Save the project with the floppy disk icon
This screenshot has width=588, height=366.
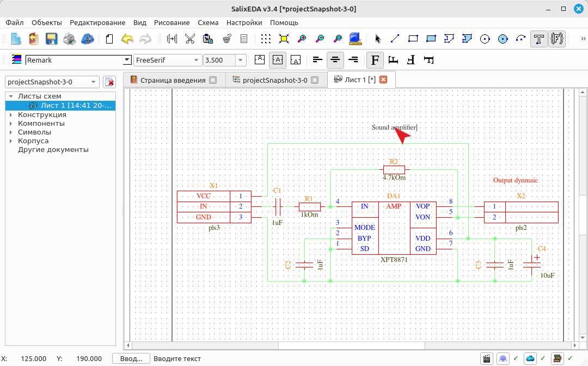click(x=51, y=39)
